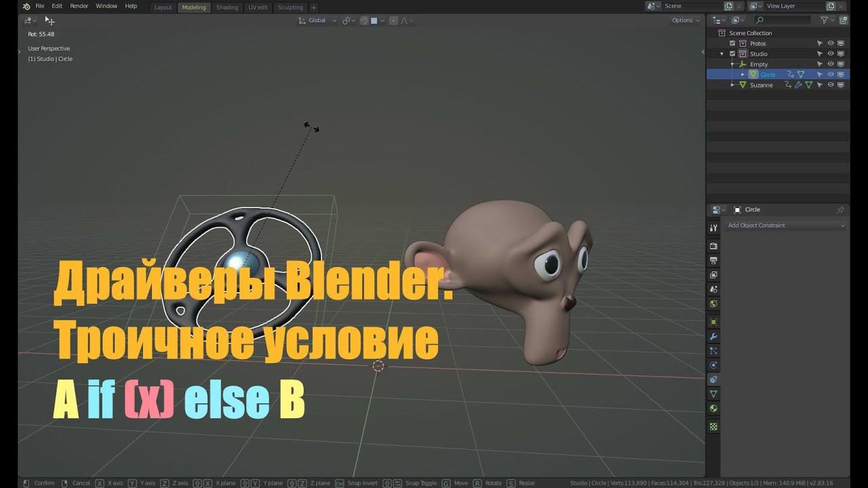
Task: Hide Empty object in viewport
Action: pyautogui.click(x=830, y=64)
